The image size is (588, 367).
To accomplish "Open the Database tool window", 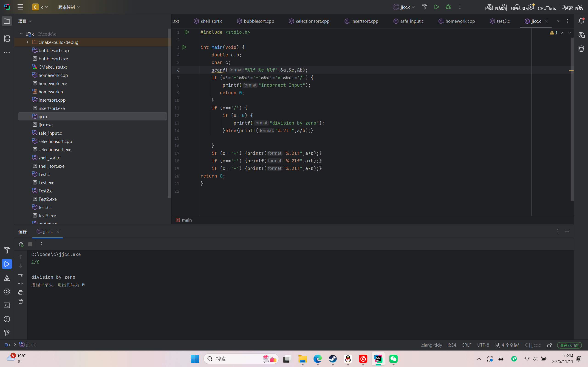I will [581, 49].
